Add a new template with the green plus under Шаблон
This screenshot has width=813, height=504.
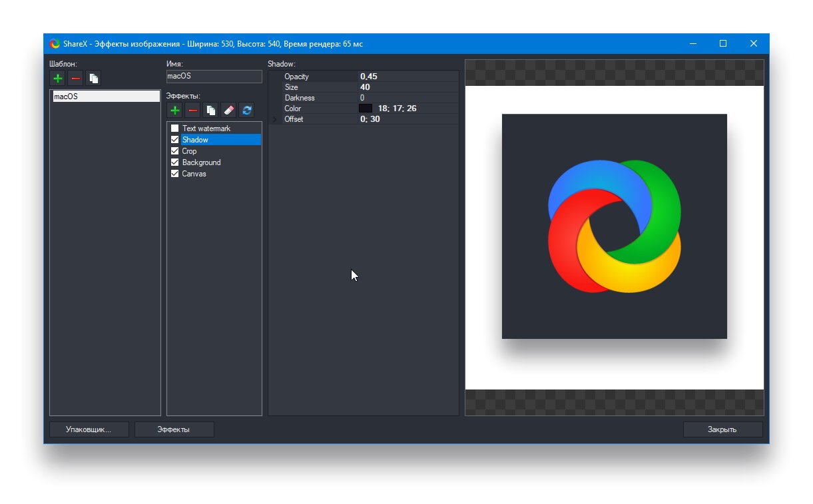pyautogui.click(x=58, y=79)
